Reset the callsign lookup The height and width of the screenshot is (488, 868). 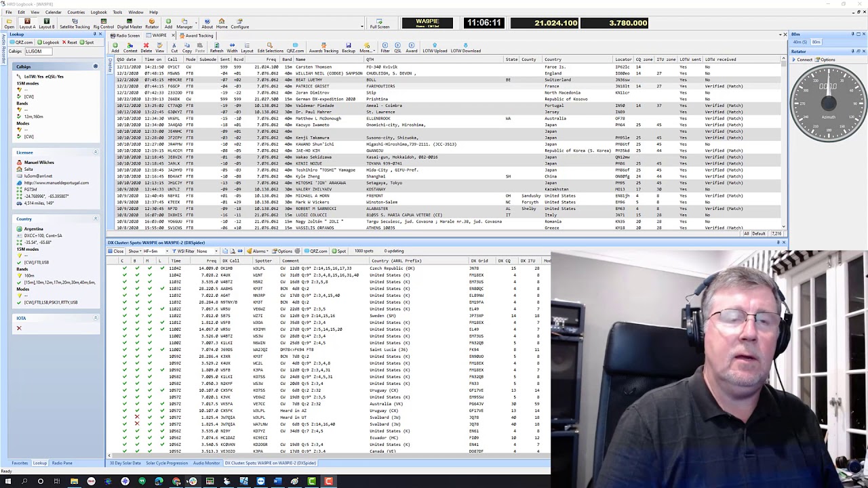(x=70, y=42)
